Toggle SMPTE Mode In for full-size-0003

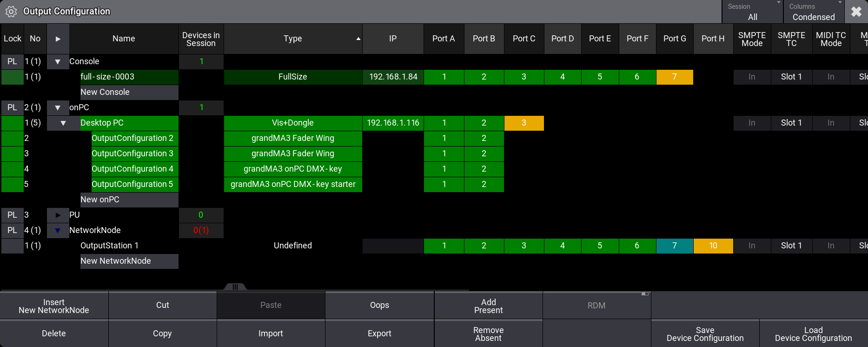click(752, 77)
